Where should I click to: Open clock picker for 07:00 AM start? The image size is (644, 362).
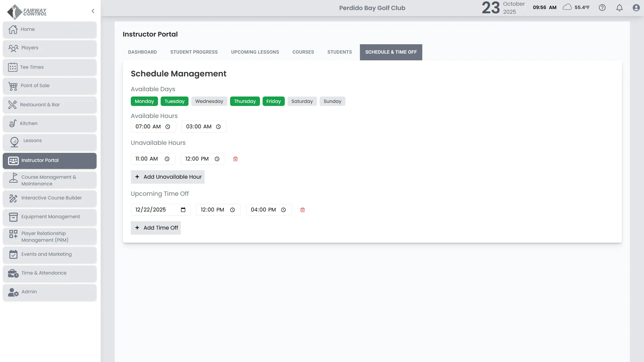pos(168,127)
